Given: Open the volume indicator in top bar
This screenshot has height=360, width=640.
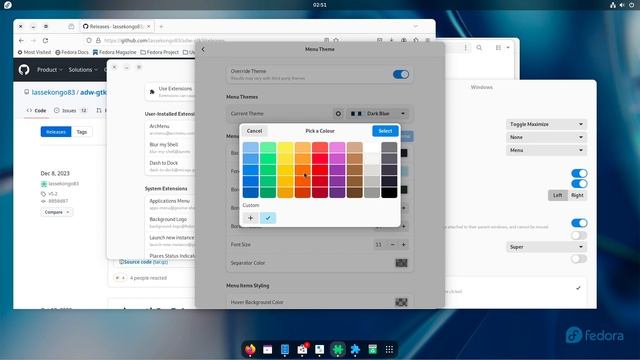Looking at the screenshot, I should 622,5.
